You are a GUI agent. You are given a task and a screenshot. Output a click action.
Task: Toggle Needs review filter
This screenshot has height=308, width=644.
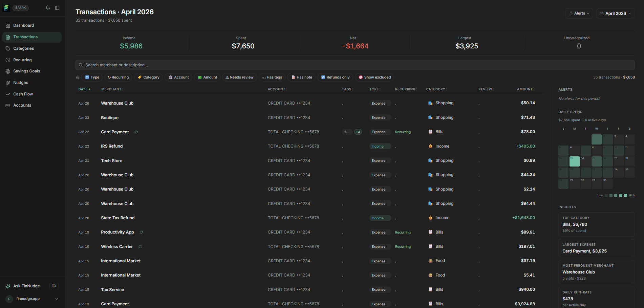pyautogui.click(x=239, y=78)
